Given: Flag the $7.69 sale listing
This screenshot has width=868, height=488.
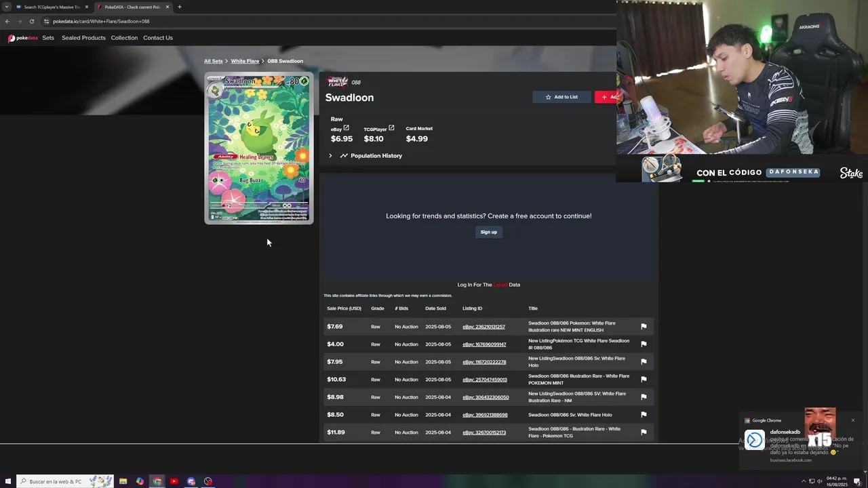Looking at the screenshot, I should [644, 327].
